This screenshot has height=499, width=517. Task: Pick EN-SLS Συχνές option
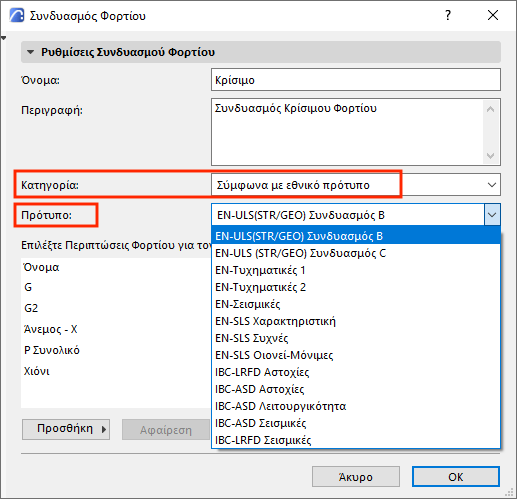tap(356, 338)
